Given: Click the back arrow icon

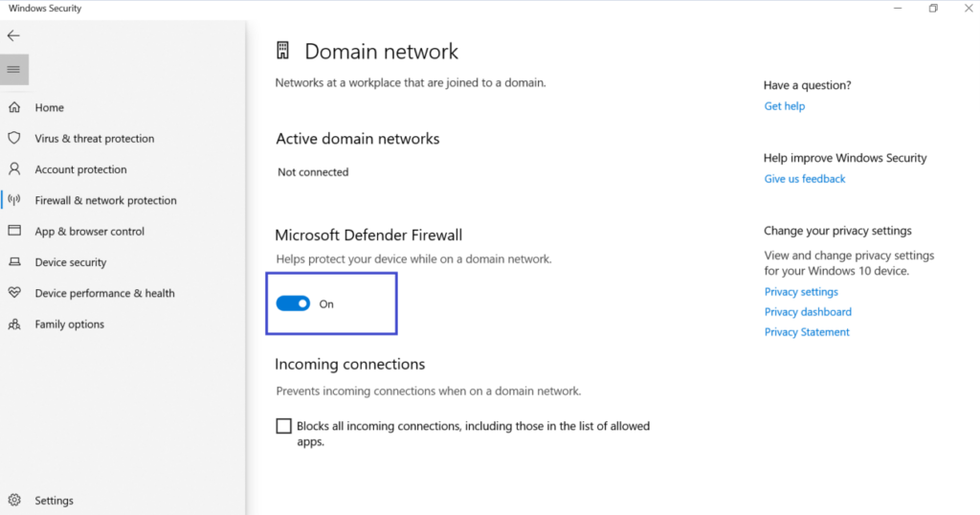Looking at the screenshot, I should point(13,35).
